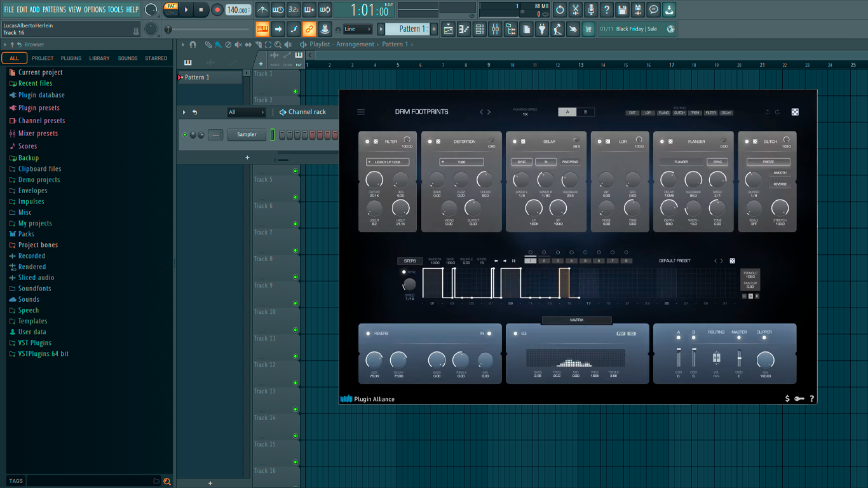Image resolution: width=868 pixels, height=488 pixels.
Task: Click the transport Play button
Action: (x=186, y=10)
